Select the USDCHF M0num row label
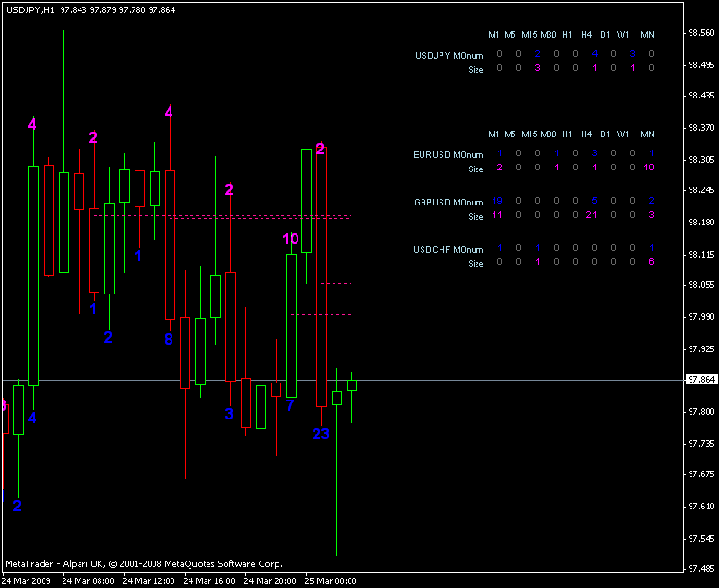719x588 pixels. pos(448,249)
